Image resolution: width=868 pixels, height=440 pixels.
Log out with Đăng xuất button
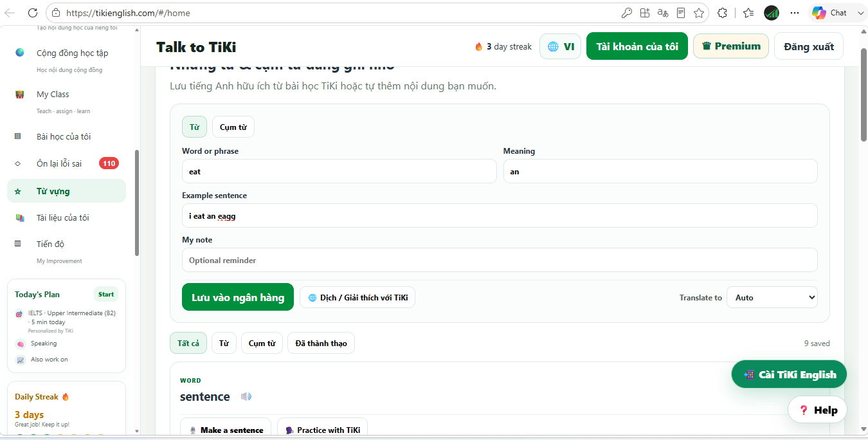809,46
